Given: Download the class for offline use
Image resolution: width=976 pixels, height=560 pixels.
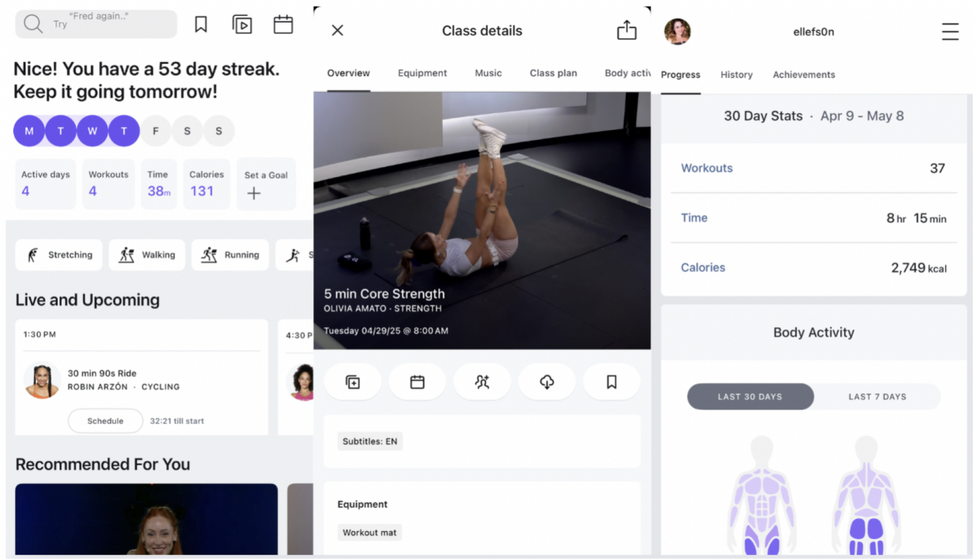Looking at the screenshot, I should 547,382.
